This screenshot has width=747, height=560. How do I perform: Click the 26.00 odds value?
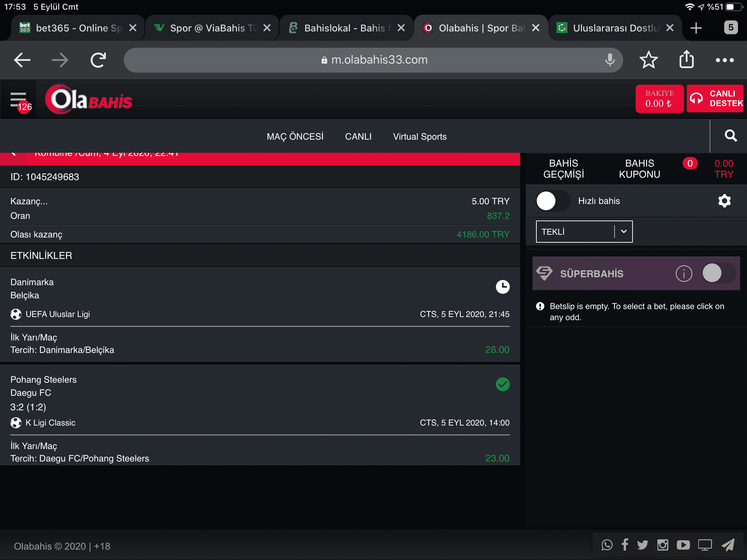tap(497, 350)
